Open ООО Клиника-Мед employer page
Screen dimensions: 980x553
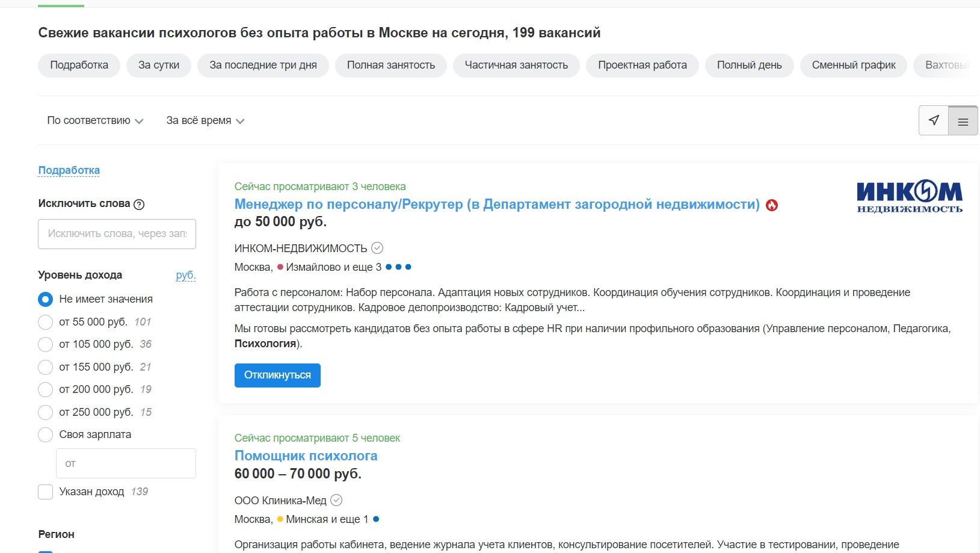coord(280,501)
